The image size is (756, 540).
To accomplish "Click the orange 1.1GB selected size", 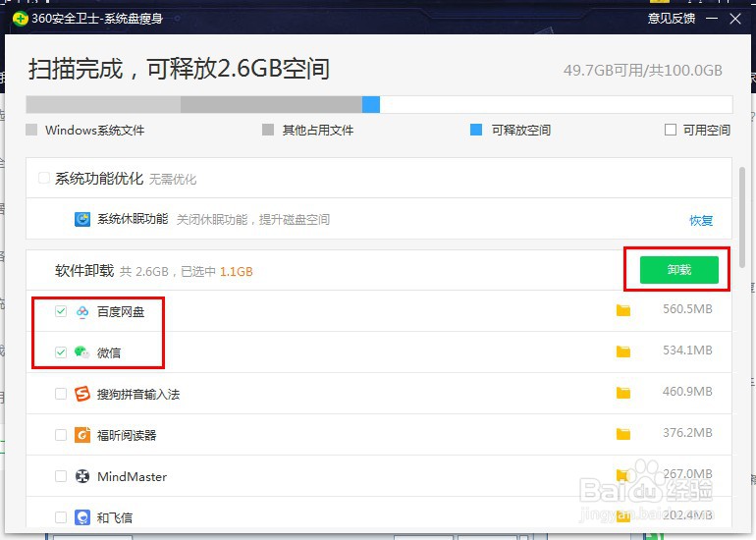I will click(x=237, y=271).
